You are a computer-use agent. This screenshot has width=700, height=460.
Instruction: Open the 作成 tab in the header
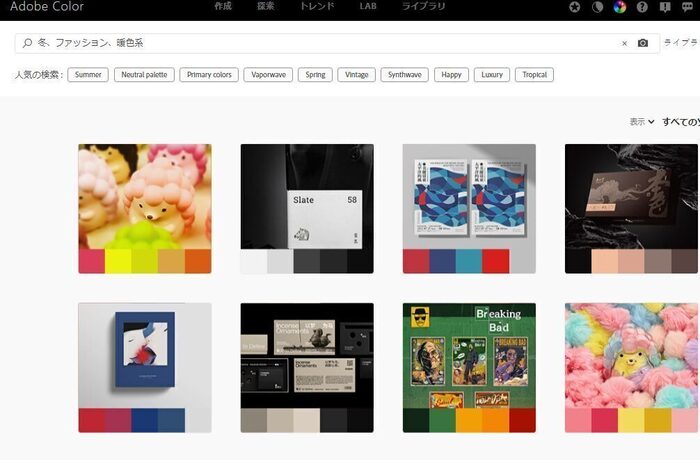[223, 6]
